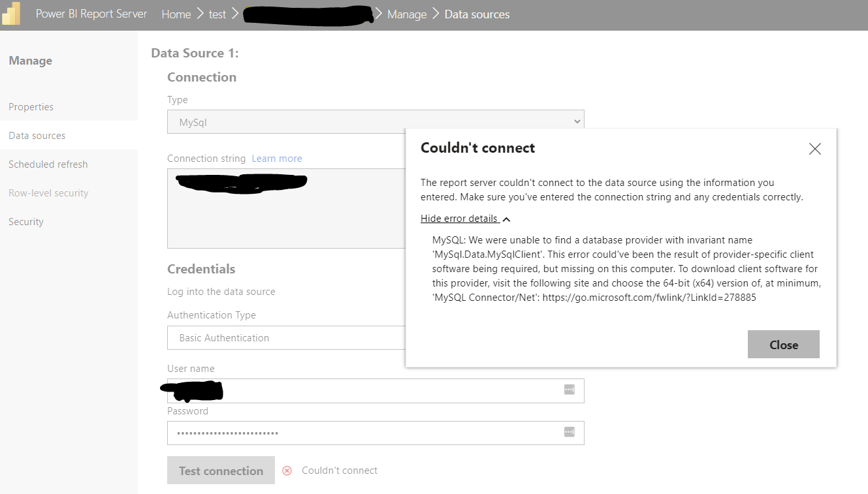Focus the User name input field
The height and width of the screenshot is (494, 868).
(x=376, y=391)
